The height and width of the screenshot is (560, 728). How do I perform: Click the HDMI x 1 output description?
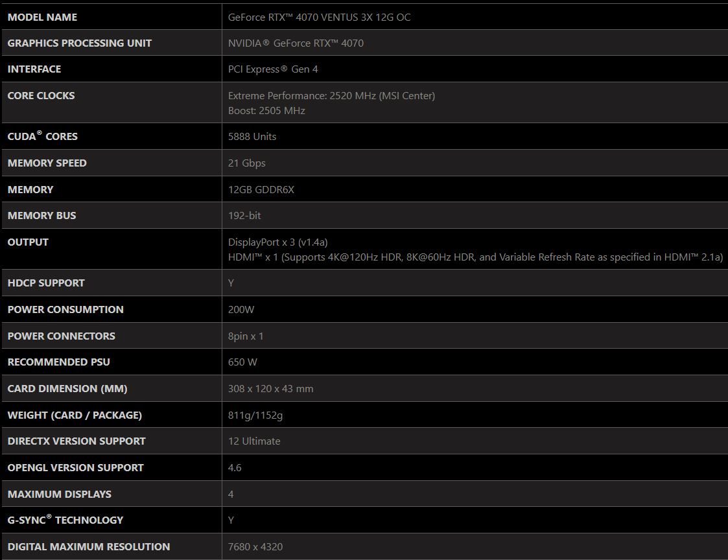point(475,257)
